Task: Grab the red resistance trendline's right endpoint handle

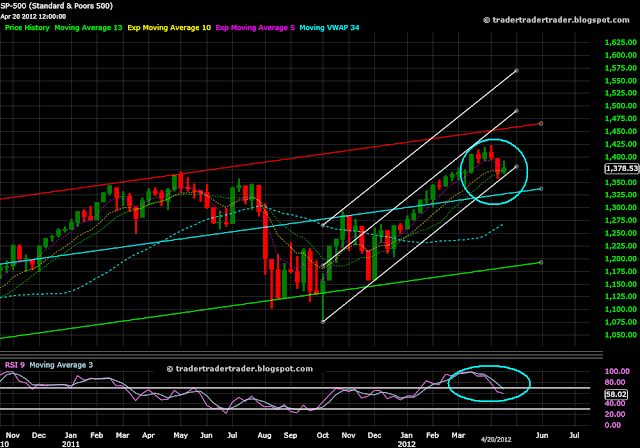Action: click(541, 123)
